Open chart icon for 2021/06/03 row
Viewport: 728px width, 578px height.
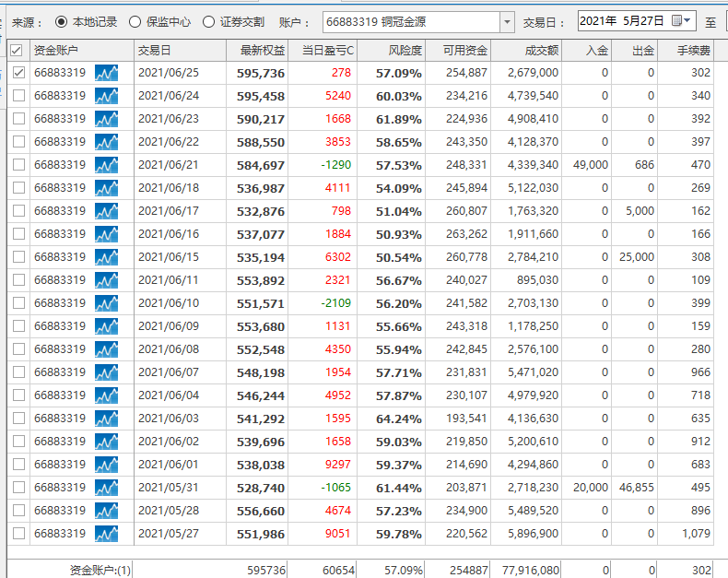[x=107, y=419]
